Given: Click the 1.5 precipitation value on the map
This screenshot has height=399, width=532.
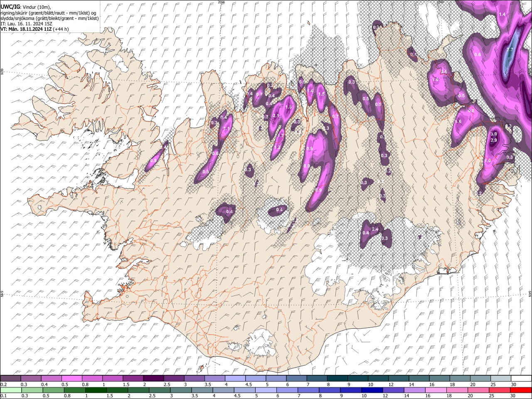Looking at the screenshot, I should coord(321,94).
